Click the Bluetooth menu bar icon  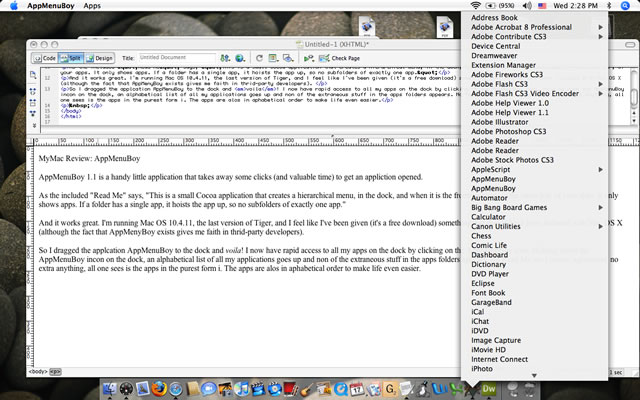coord(609,6)
